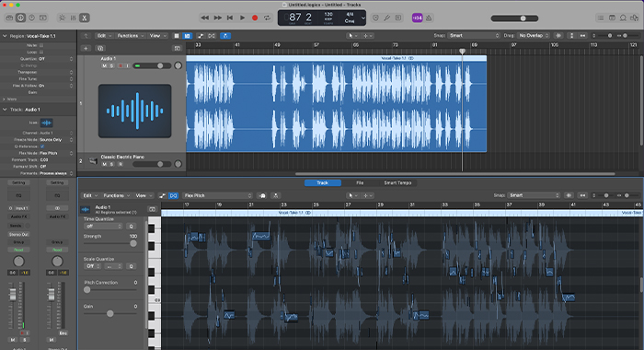Viewport: 644px width, 350px height.
Task: Open the Drag No Overlap dropdown
Action: tap(533, 35)
